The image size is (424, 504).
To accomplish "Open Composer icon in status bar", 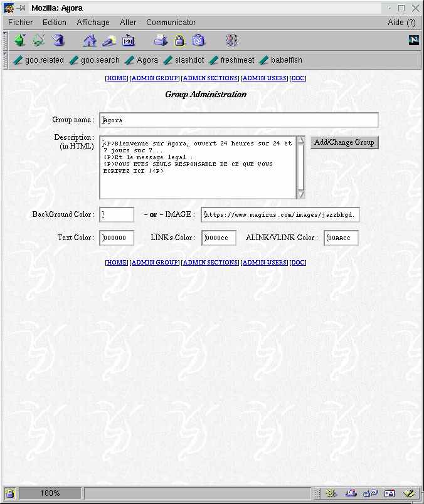I will tap(409, 493).
